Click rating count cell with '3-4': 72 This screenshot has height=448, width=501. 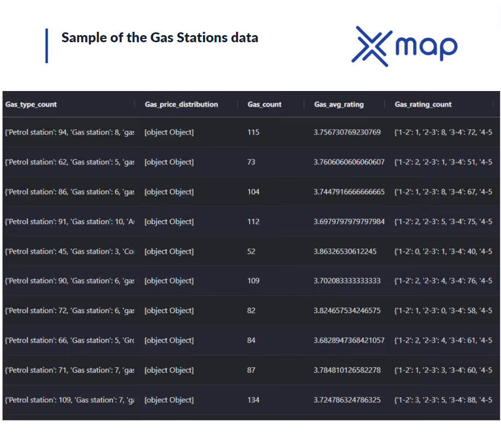tap(443, 132)
